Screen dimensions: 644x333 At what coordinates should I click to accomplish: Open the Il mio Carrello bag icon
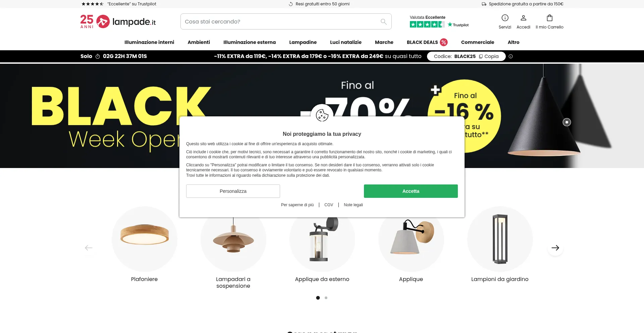click(549, 18)
